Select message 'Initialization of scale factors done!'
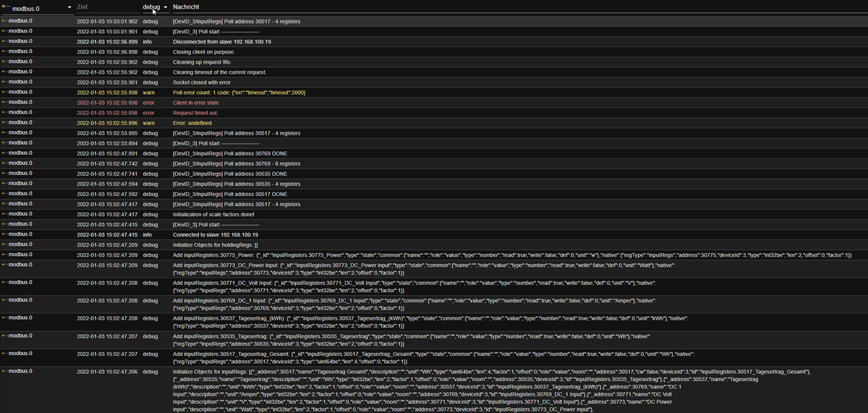The width and height of the screenshot is (868, 413). [213, 215]
